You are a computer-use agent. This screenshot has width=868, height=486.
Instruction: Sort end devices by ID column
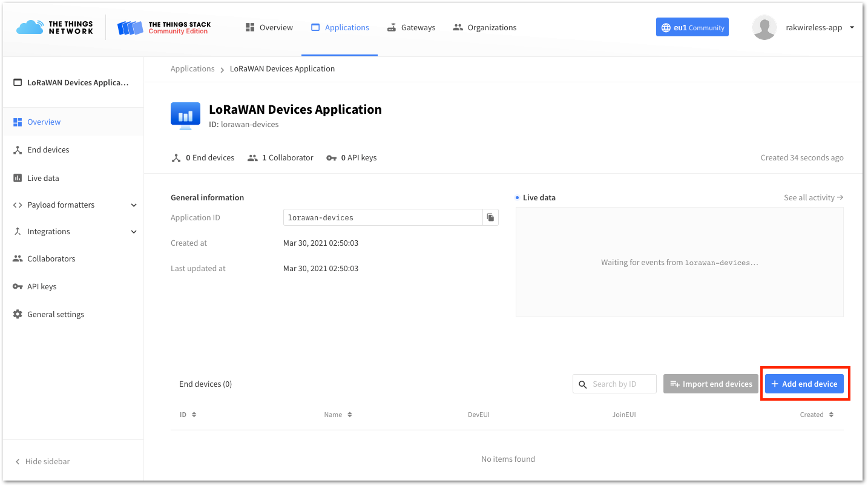(x=188, y=415)
